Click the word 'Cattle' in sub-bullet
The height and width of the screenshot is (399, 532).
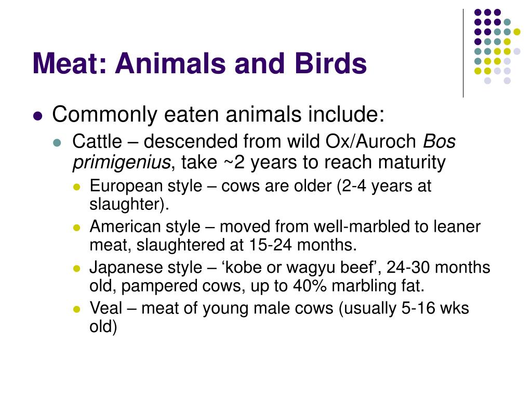tap(97, 141)
